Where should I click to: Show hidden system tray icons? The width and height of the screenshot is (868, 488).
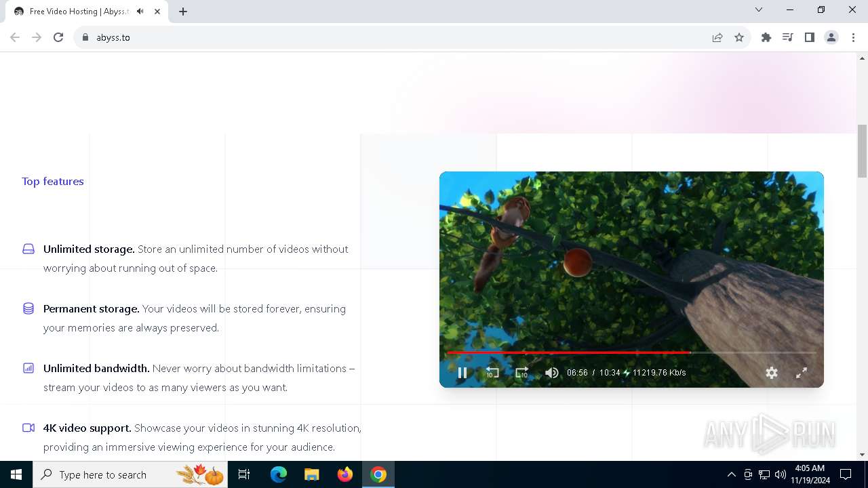point(731,474)
